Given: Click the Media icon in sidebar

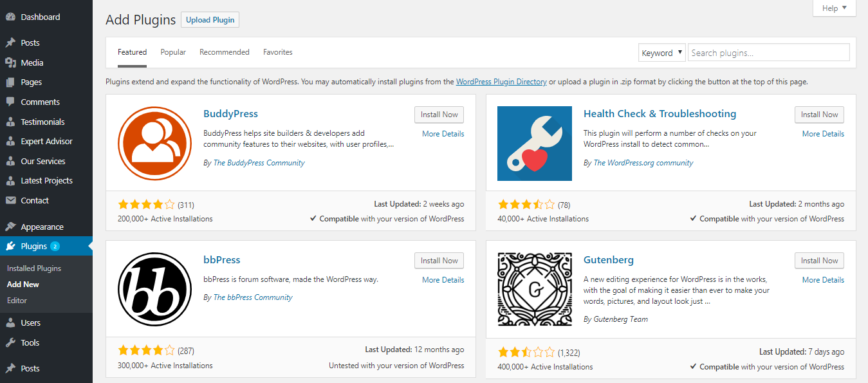Looking at the screenshot, I should pos(10,62).
